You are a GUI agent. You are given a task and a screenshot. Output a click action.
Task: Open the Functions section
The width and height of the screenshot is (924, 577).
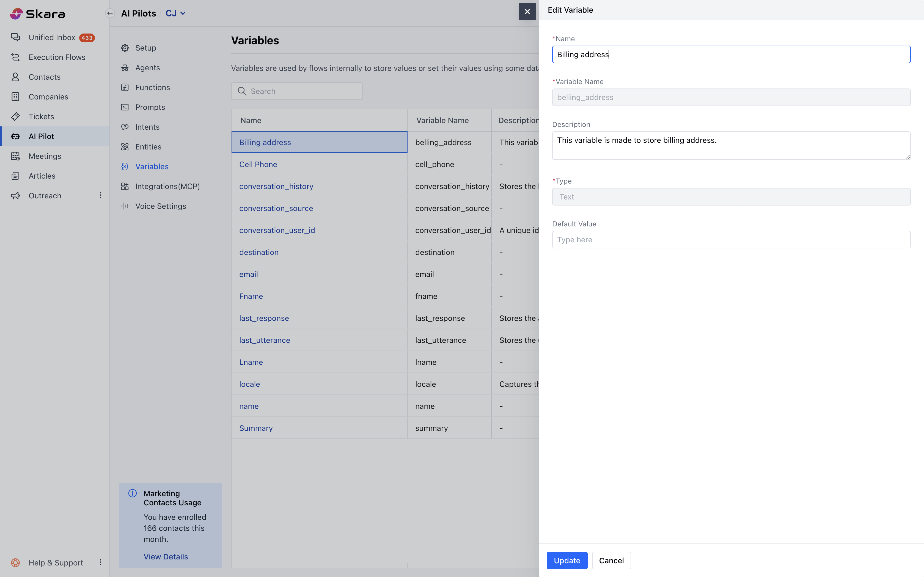pos(152,87)
